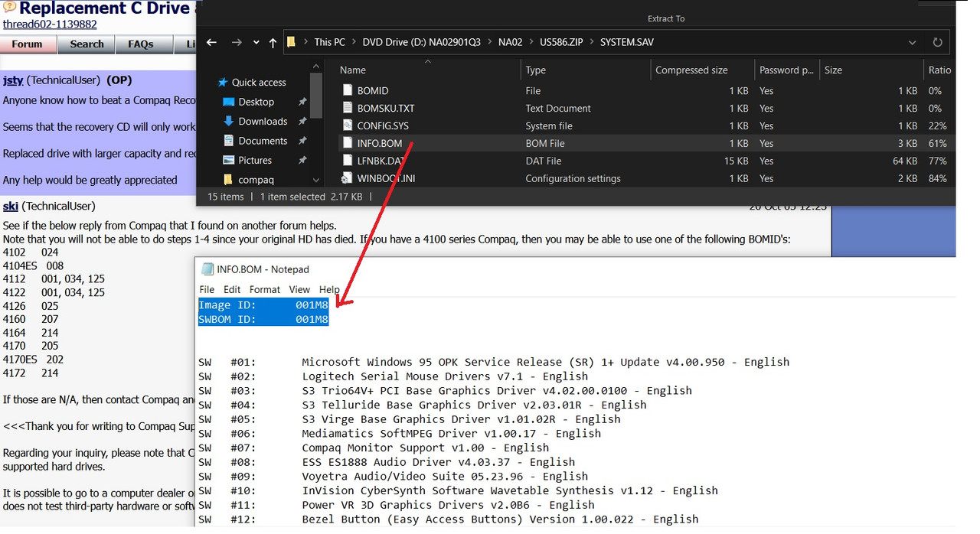Image resolution: width=980 pixels, height=534 pixels.
Task: Click the Documents icon in navigation pane
Action: point(228,141)
